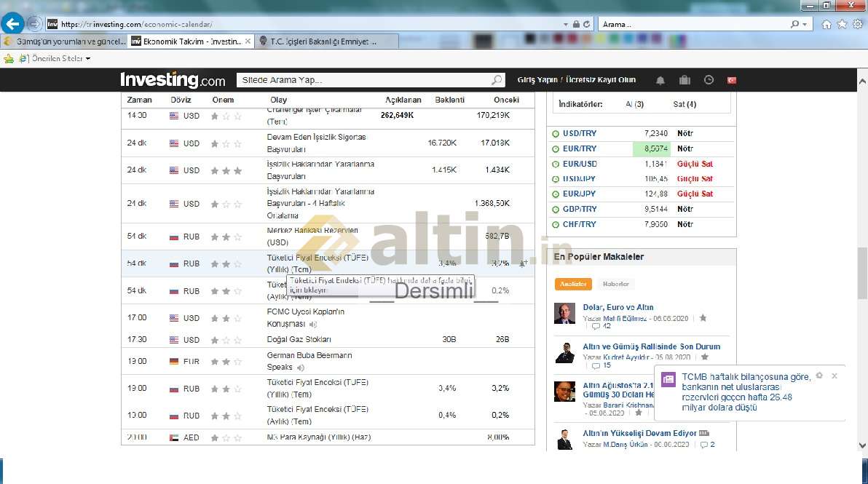Click the CHF/TRY currency pair link

[580, 225]
